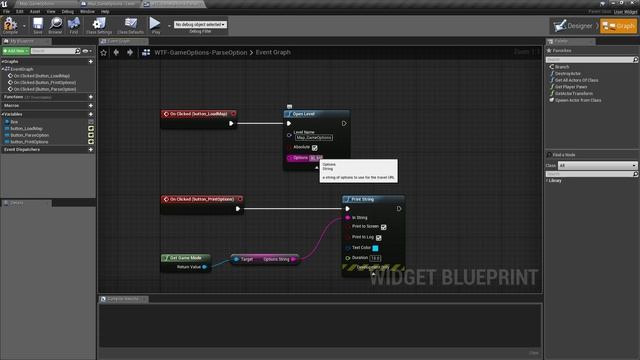640x360 pixels.
Task: Toggle visibility eye for Button_LoadMap variable
Action: tap(91, 129)
